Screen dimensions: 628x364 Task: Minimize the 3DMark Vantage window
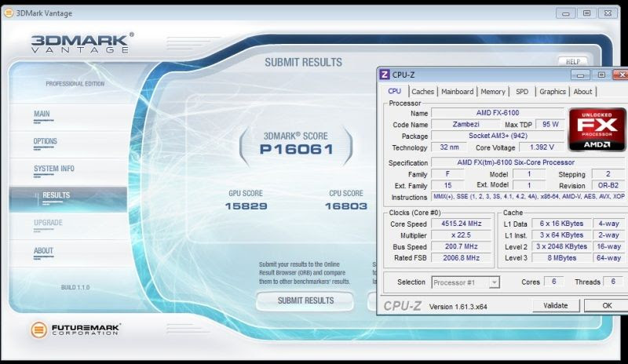click(565, 13)
